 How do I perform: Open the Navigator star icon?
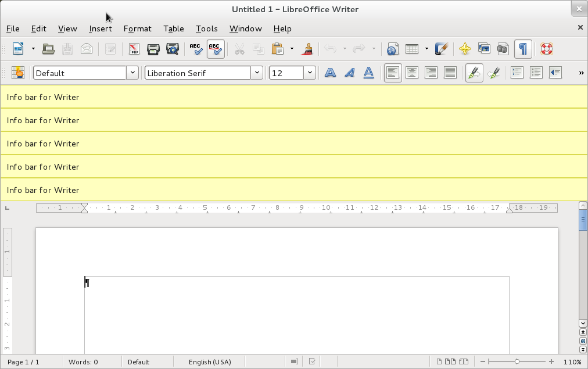coord(465,49)
